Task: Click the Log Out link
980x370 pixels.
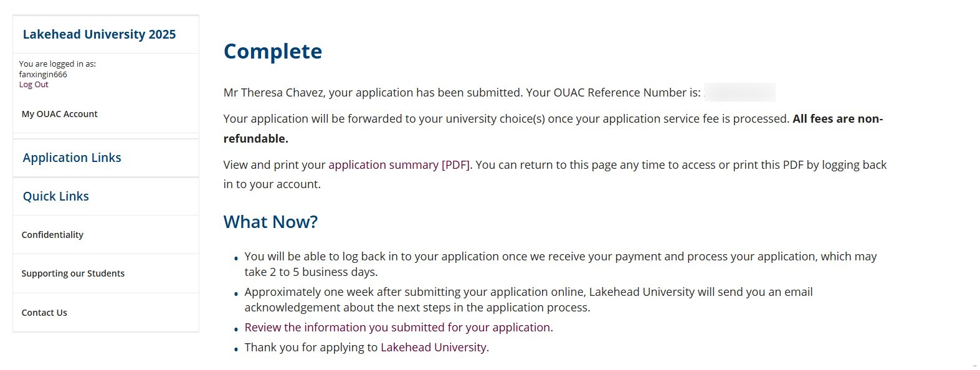Action: click(34, 85)
